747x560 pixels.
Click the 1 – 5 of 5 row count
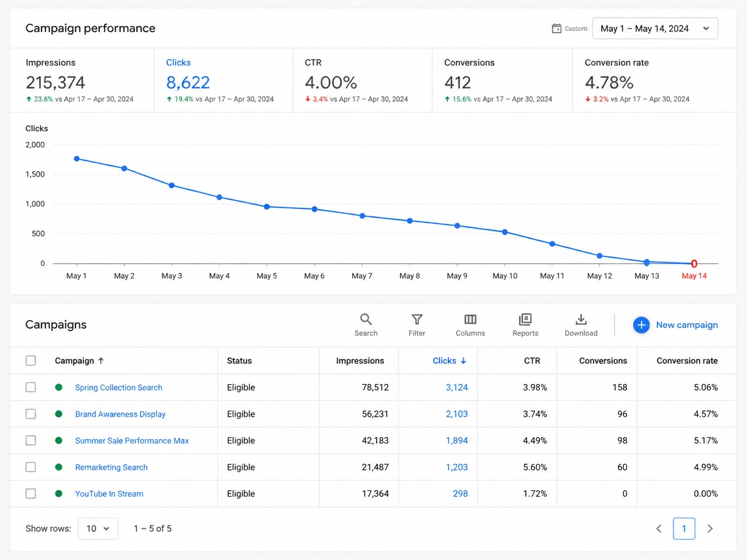152,529
